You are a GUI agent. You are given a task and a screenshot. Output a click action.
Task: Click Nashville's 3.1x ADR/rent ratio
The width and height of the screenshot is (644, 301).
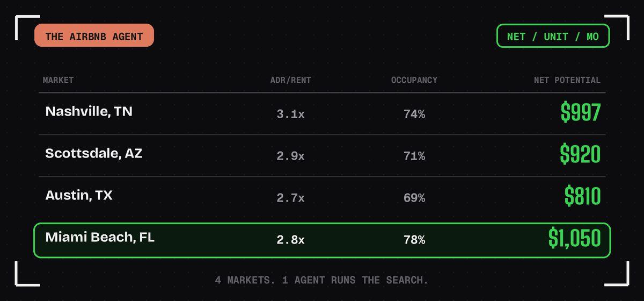click(290, 114)
